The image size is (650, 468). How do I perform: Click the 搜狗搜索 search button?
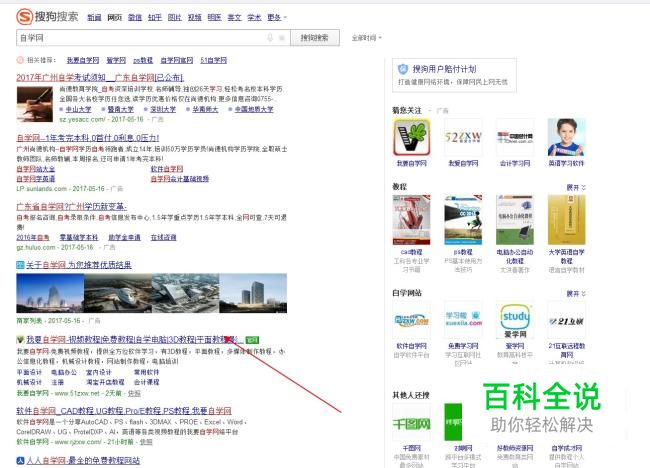pyautogui.click(x=315, y=38)
